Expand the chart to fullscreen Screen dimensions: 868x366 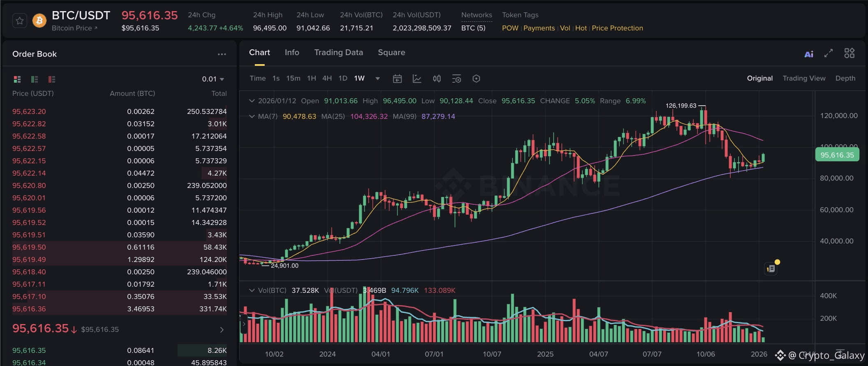tap(829, 53)
